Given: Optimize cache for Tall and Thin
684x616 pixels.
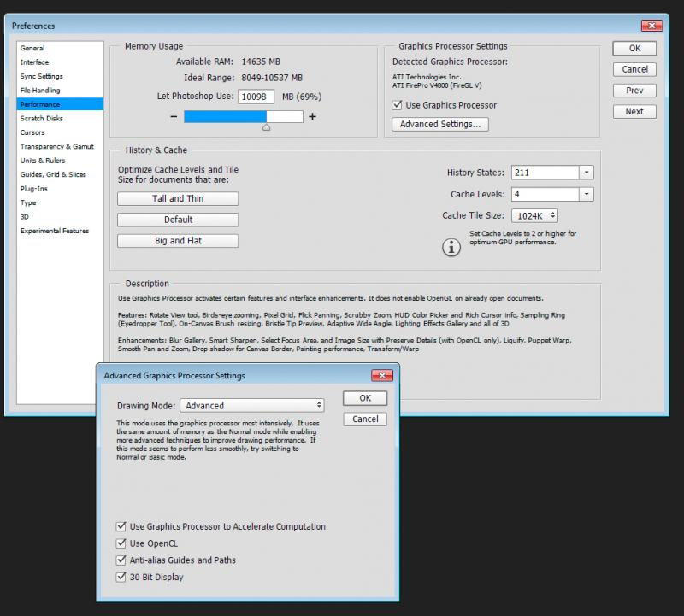Looking at the screenshot, I should pyautogui.click(x=178, y=199).
